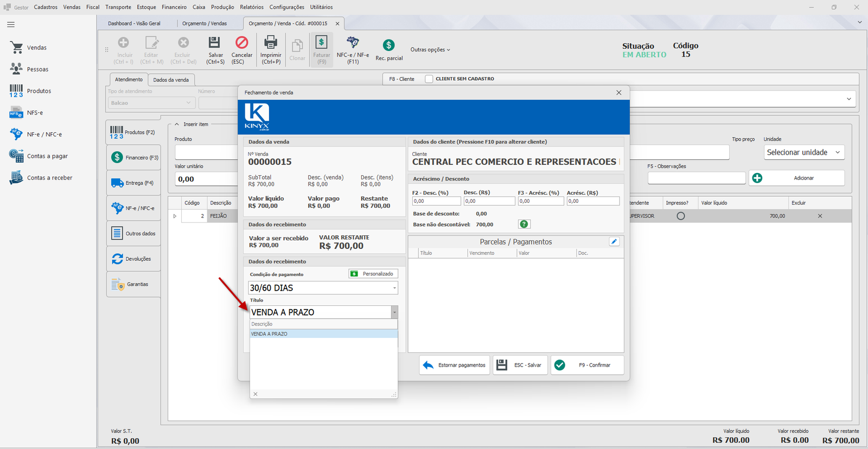Open the Entrega (F4) side tab

pyautogui.click(x=133, y=183)
